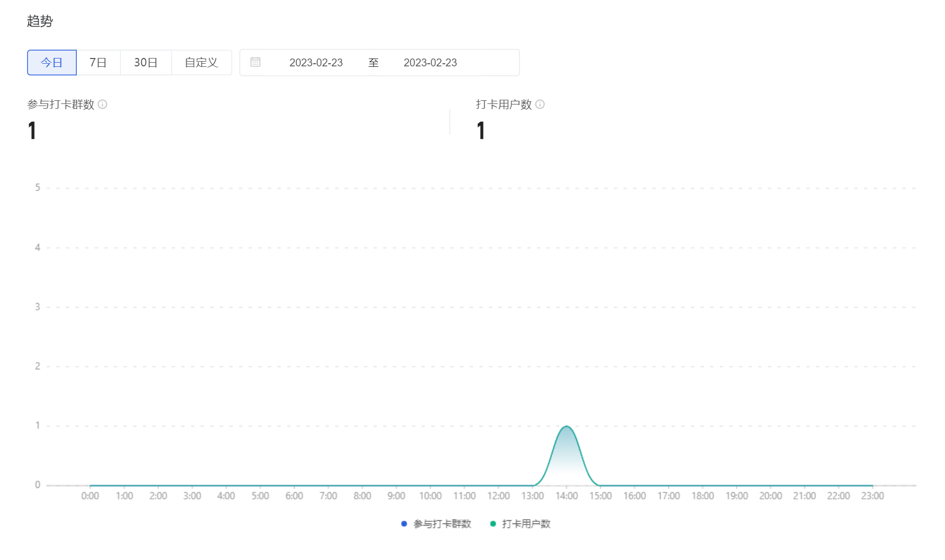Switch to the 30日 range tab
Viewport: 945px width, 560px height.
pyautogui.click(x=146, y=63)
